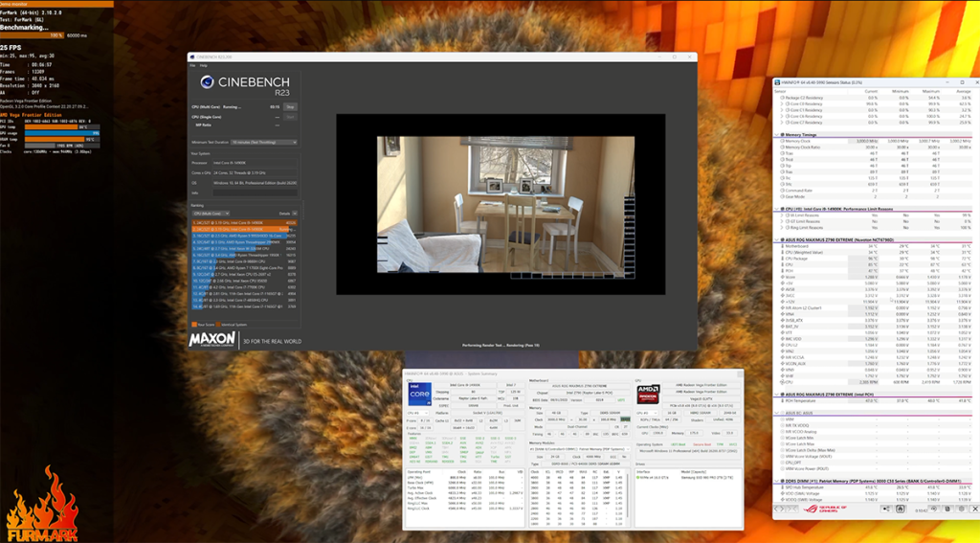Click the Average column header in HWiNFO
The width and height of the screenshot is (980, 543).
click(x=964, y=91)
